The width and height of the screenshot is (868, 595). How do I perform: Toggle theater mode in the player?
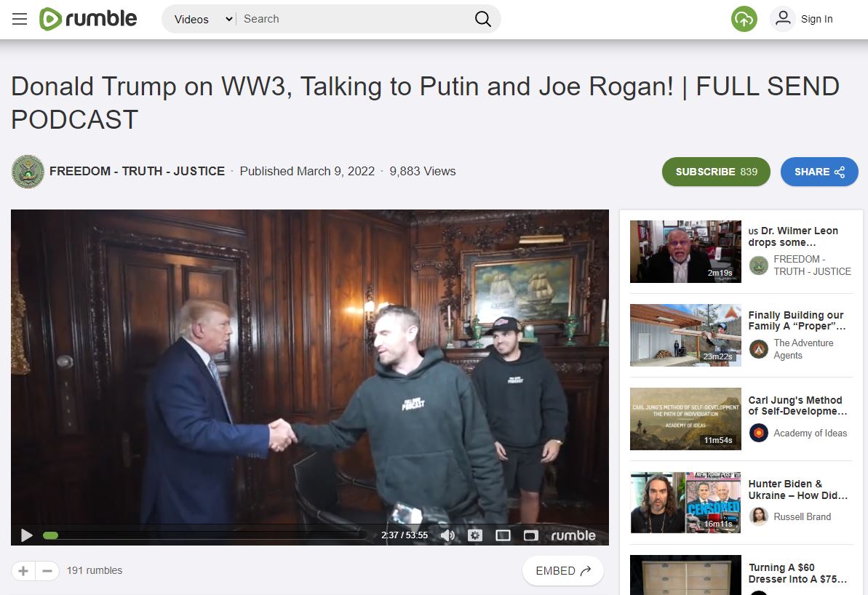(x=503, y=535)
